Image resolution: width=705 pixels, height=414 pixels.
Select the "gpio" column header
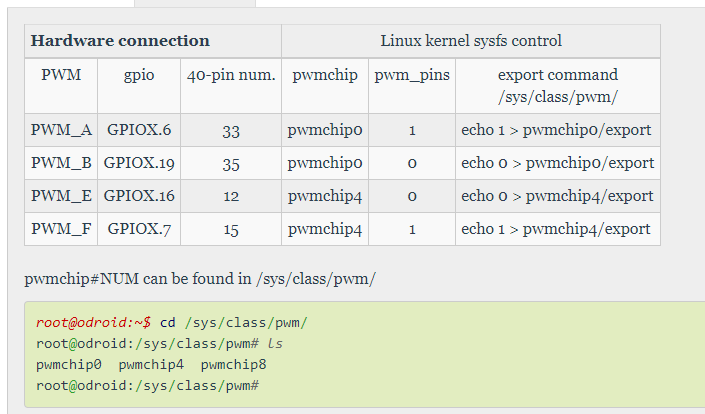click(x=139, y=75)
